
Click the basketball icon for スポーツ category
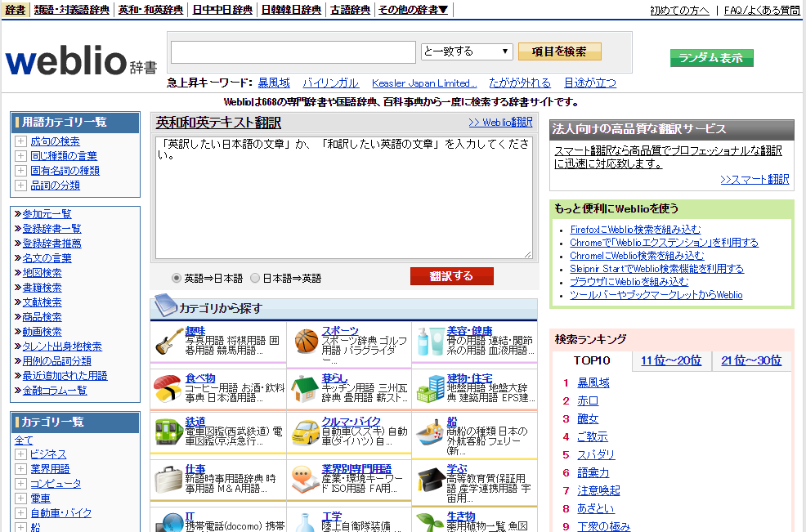pos(307,342)
